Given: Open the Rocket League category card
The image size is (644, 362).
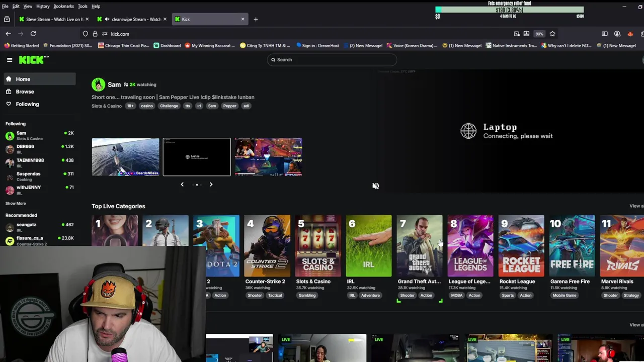Looking at the screenshot, I should pyautogui.click(x=521, y=246).
